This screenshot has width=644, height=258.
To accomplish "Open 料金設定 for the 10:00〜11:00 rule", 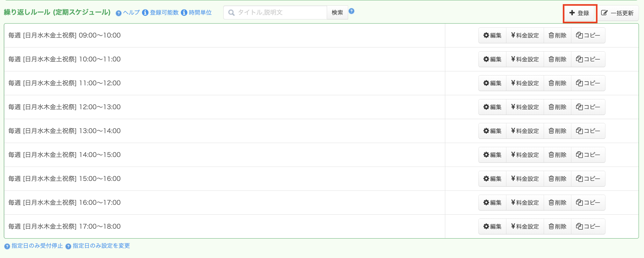I will (525, 59).
